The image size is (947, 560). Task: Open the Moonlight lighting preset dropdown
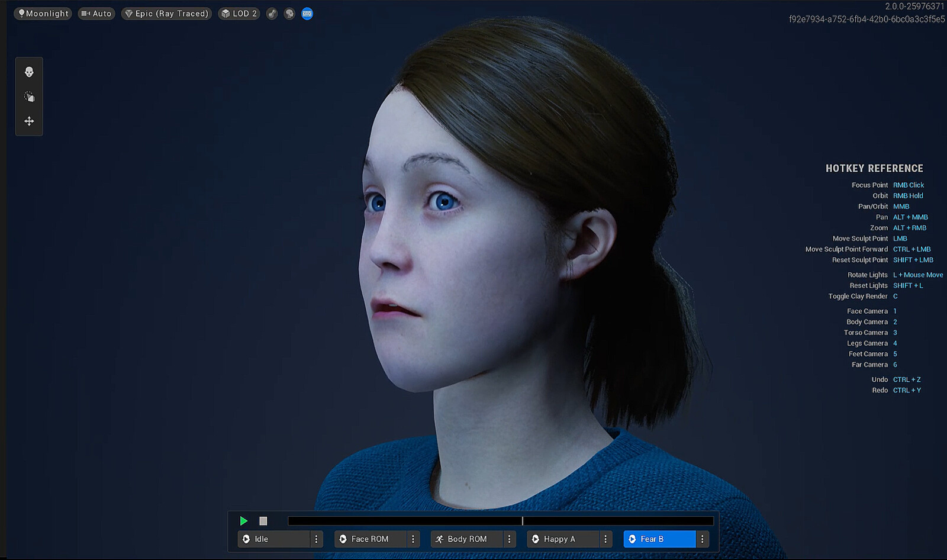[x=43, y=14]
